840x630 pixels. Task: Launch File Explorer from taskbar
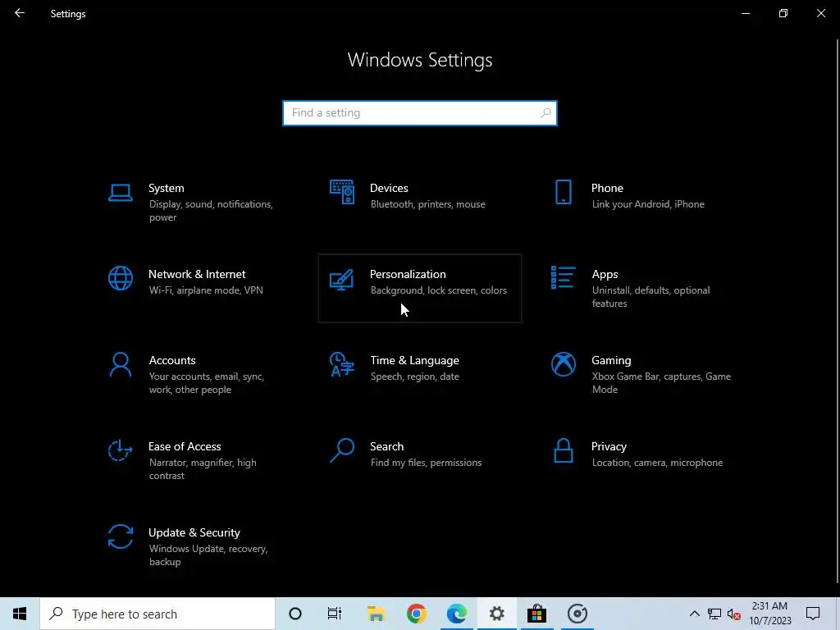(376, 614)
